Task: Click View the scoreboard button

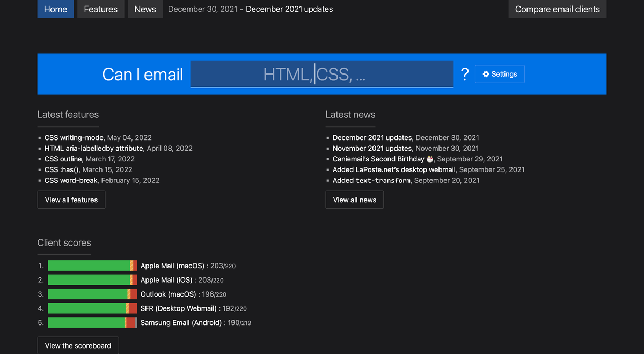Action: (x=78, y=345)
